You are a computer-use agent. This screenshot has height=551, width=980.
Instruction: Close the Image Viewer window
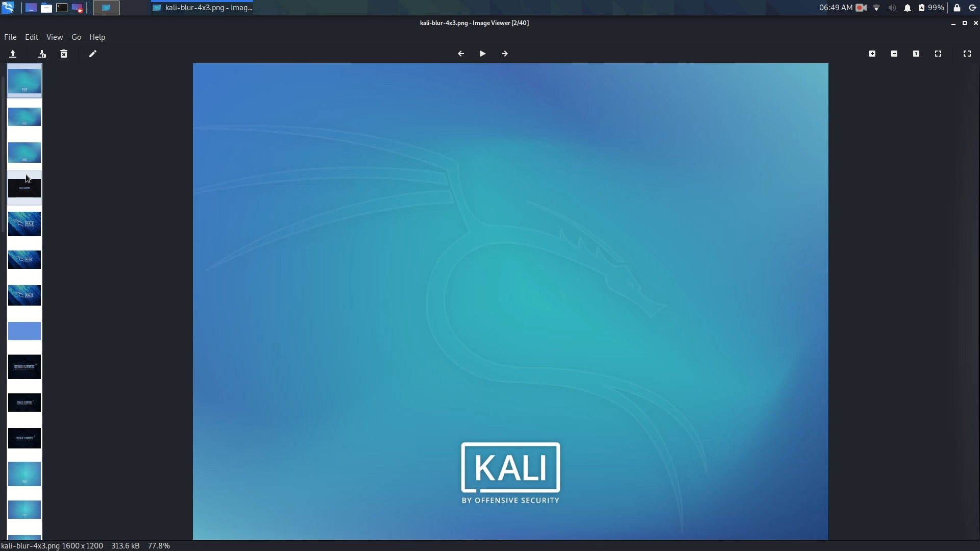pyautogui.click(x=975, y=23)
